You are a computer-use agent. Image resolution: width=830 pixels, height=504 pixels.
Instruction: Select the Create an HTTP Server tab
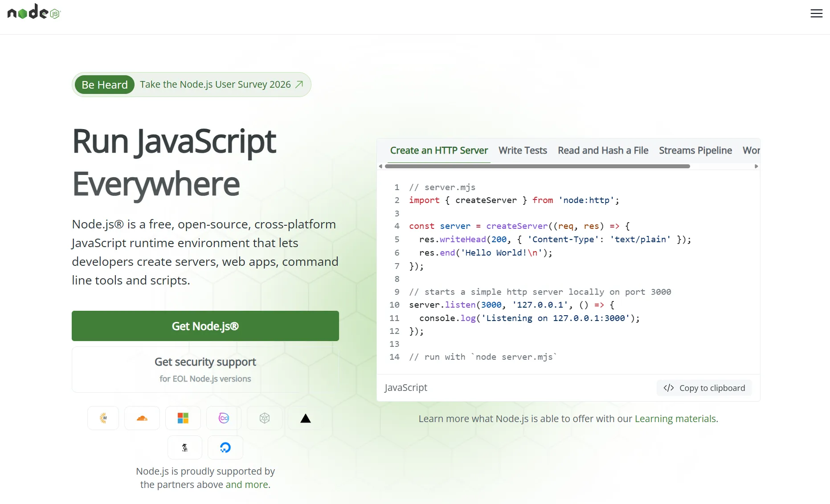439,150
